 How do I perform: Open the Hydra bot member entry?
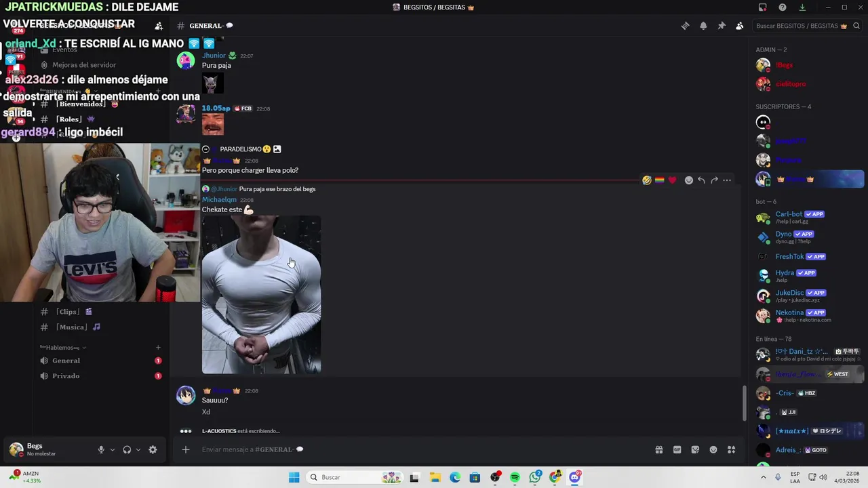[808, 276]
